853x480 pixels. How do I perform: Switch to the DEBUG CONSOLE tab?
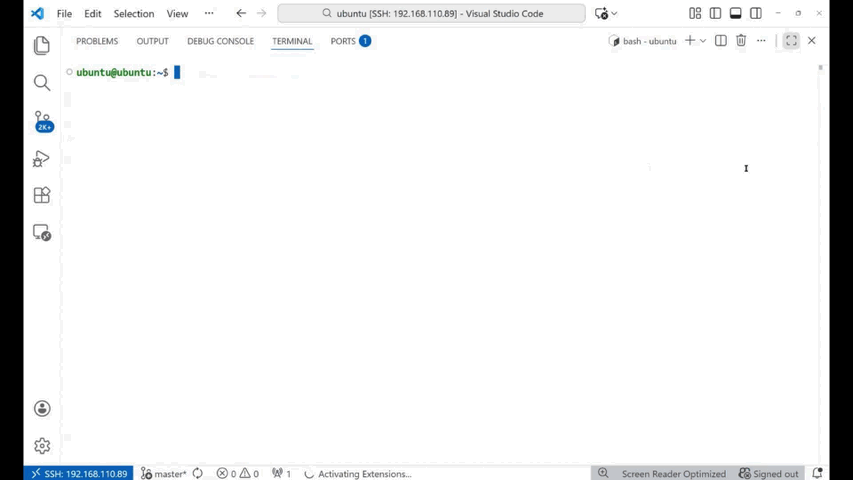pyautogui.click(x=220, y=41)
